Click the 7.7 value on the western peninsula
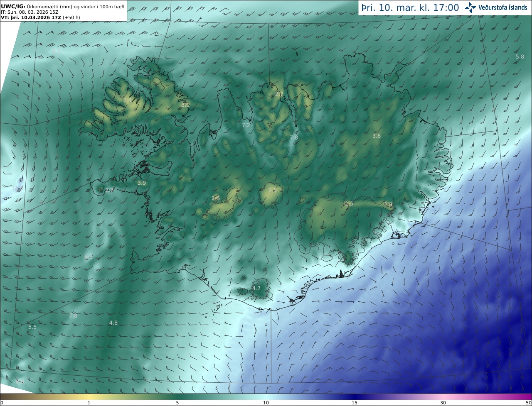This screenshot has height=406, width=532. 109,190
